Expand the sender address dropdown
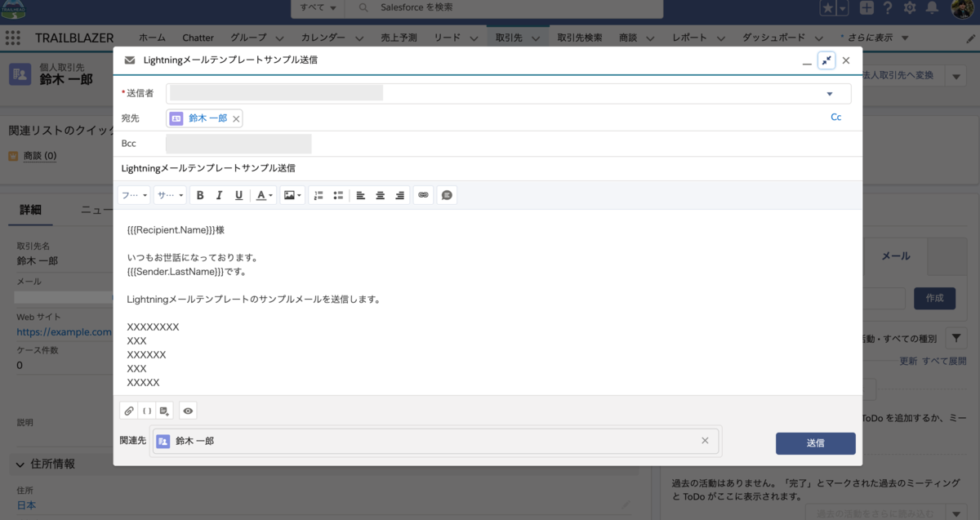980x520 pixels. [830, 94]
